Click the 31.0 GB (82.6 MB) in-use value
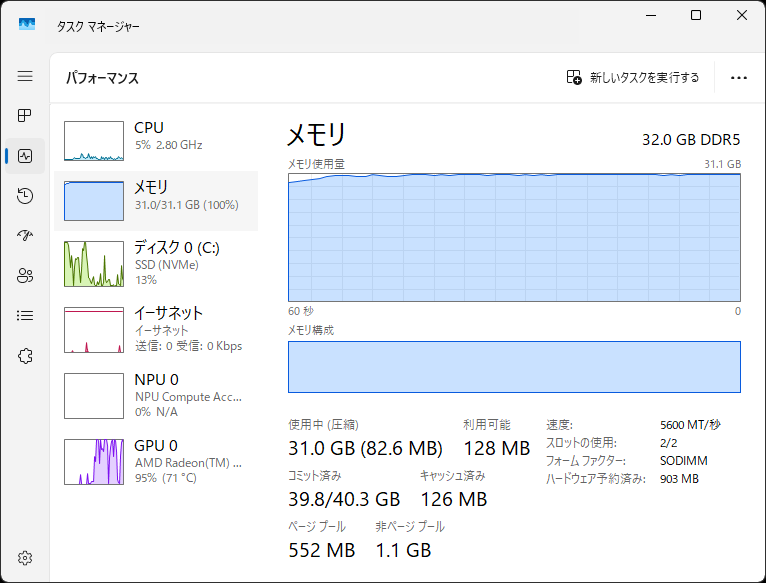Viewport: 766px width, 583px height. point(365,448)
